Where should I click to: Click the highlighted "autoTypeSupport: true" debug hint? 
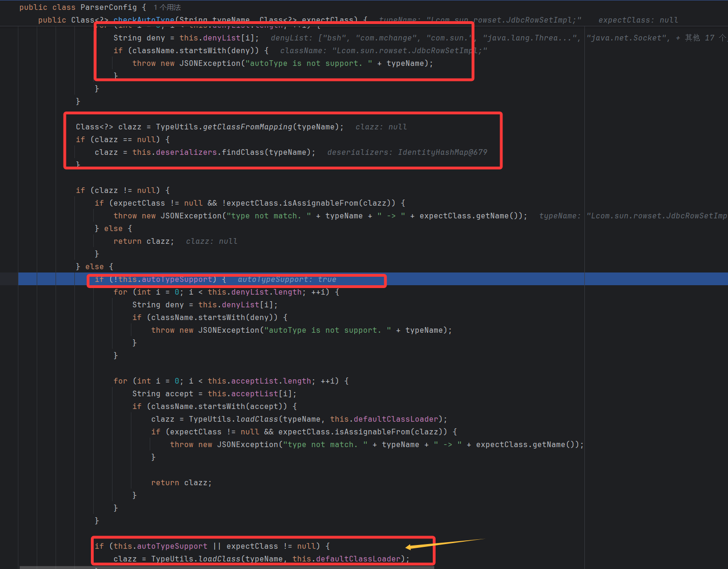287,280
